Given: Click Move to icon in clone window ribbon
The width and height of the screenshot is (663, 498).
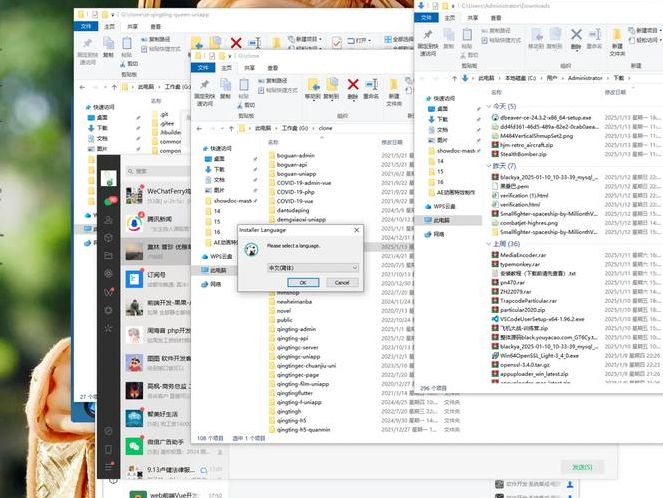Looking at the screenshot, I should 313,84.
